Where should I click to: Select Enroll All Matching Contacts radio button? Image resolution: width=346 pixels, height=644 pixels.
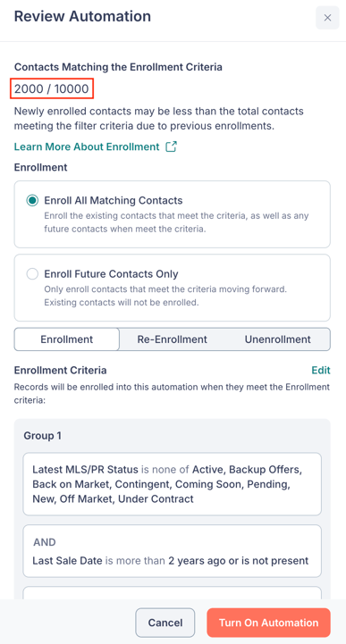31,201
